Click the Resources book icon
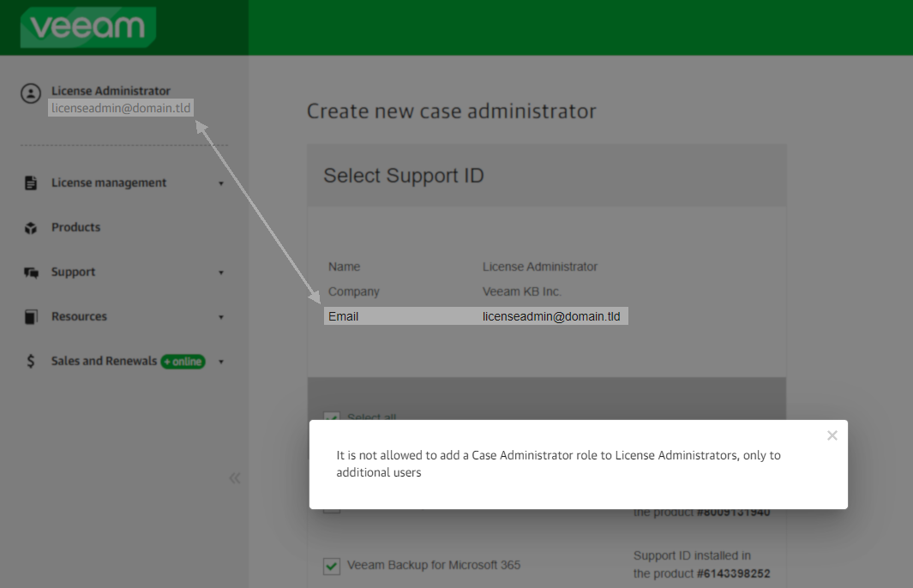This screenshot has height=588, width=913. pyautogui.click(x=31, y=316)
